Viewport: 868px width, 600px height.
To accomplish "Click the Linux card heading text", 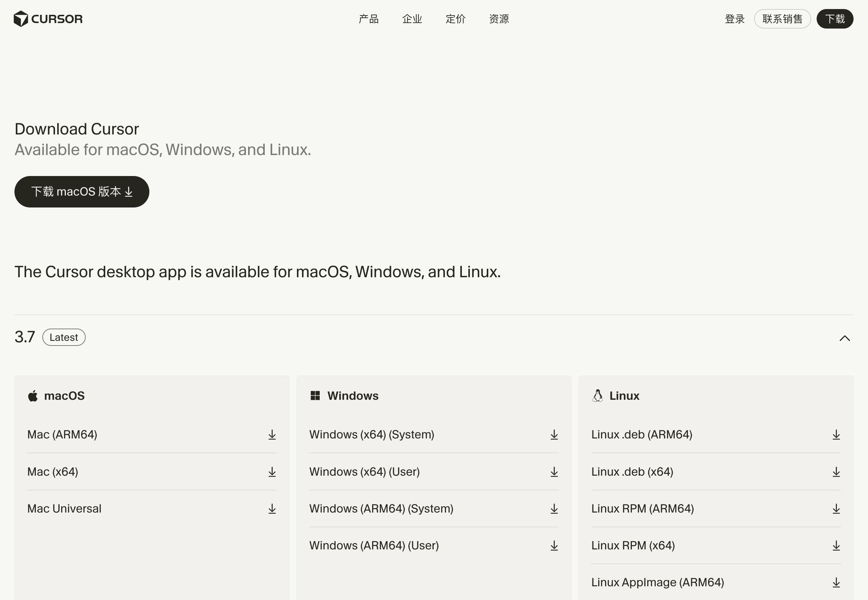I will 624,396.
